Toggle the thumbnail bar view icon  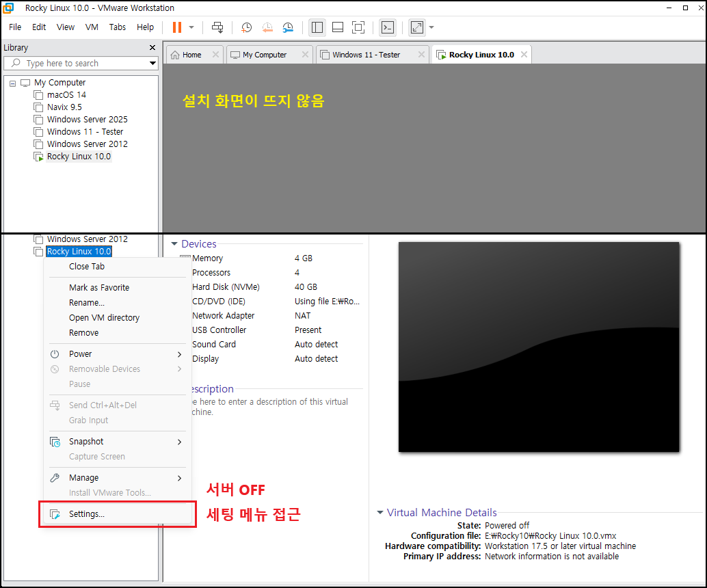[x=338, y=27]
